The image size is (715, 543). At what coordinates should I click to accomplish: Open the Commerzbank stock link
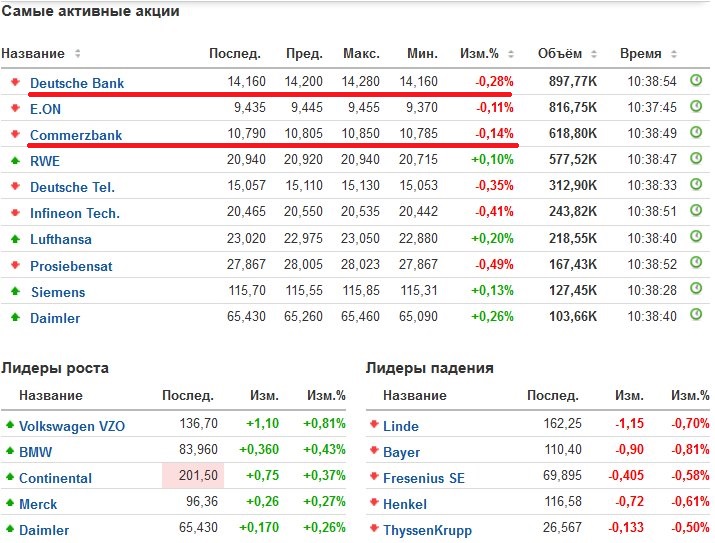point(75,134)
